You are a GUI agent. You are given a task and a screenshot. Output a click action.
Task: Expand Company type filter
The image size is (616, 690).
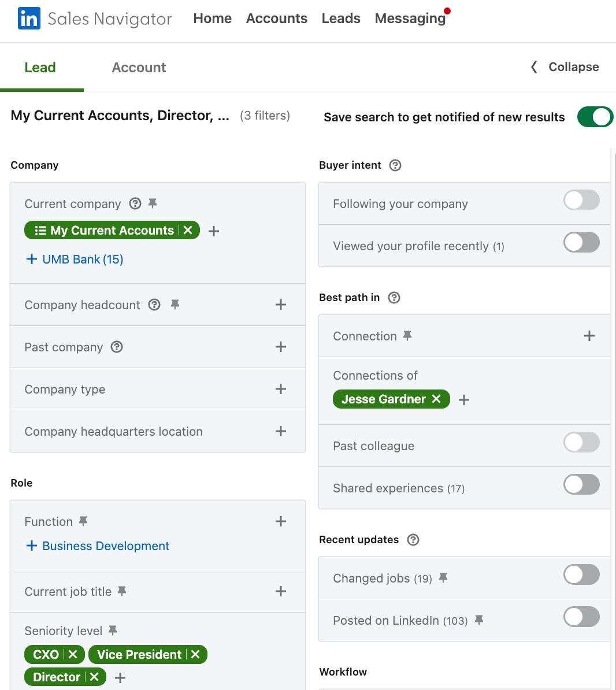[x=281, y=389]
